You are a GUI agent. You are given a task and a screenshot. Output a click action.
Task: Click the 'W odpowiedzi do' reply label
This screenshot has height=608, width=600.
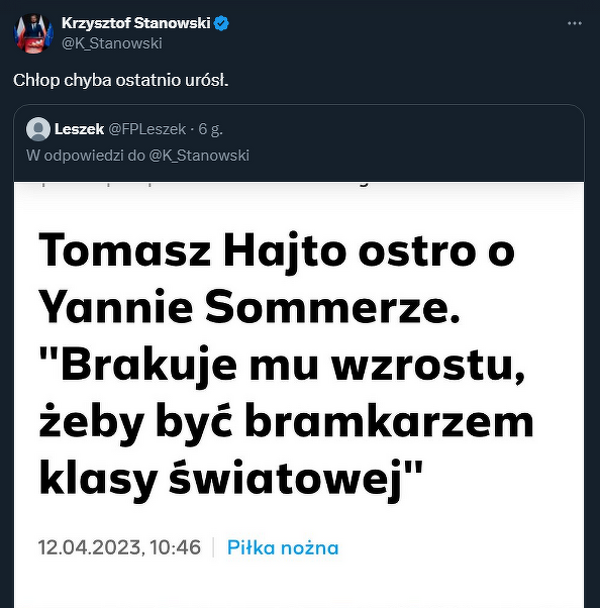pos(83,155)
